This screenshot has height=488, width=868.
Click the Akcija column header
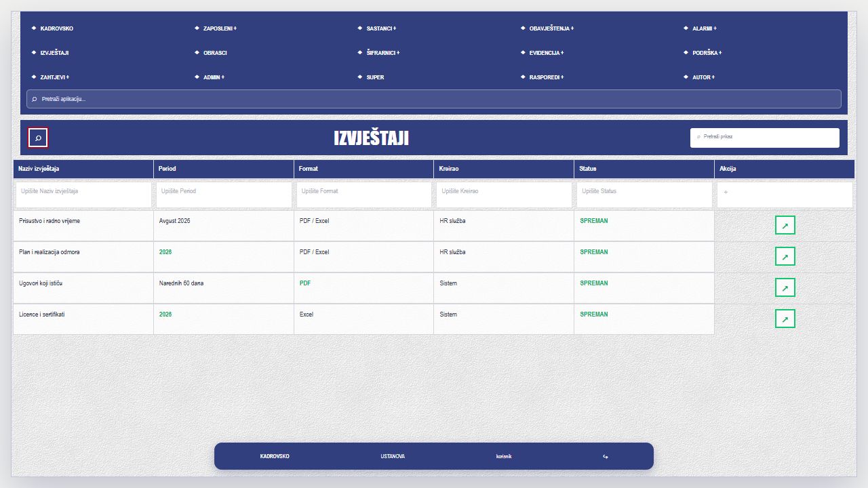[785, 169]
